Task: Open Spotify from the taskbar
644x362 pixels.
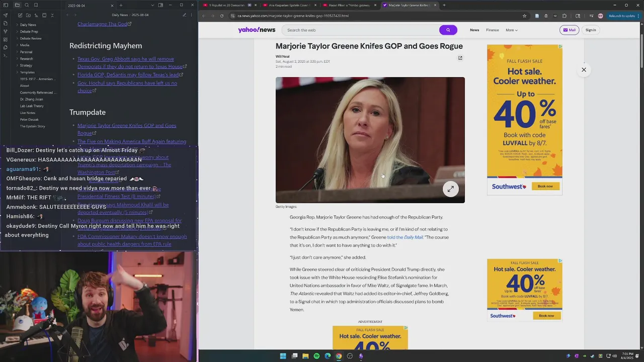Action: (316, 356)
